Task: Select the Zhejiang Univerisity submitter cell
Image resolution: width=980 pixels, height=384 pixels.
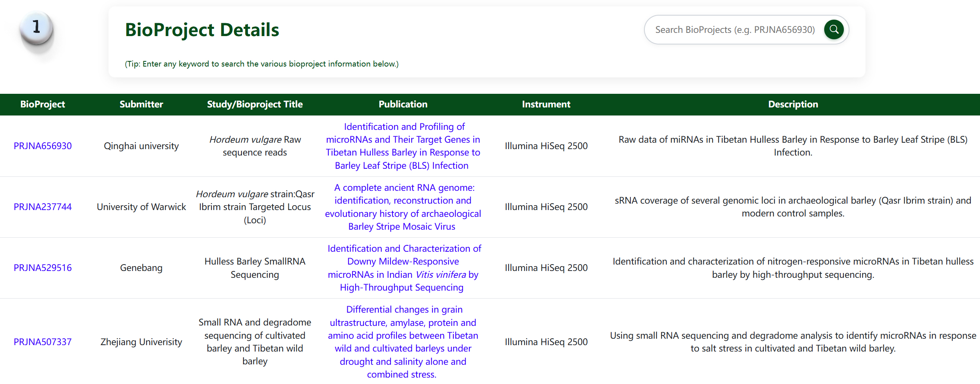Action: click(x=141, y=342)
